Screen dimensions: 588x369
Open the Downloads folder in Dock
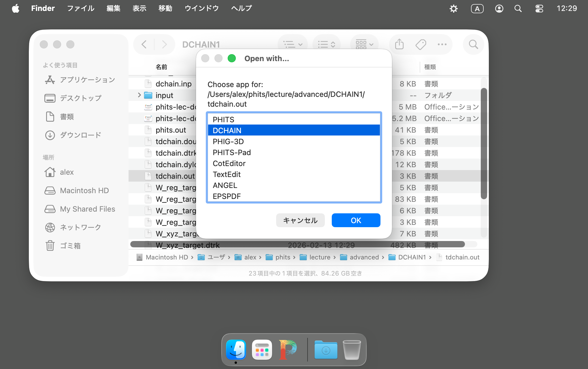pyautogui.click(x=326, y=350)
